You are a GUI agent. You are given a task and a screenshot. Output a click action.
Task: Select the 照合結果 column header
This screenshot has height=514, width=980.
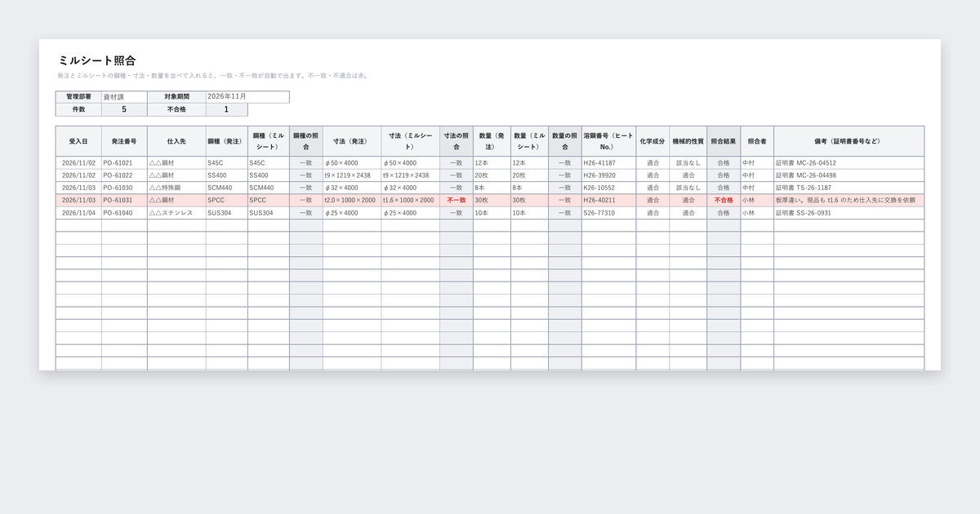pos(724,141)
